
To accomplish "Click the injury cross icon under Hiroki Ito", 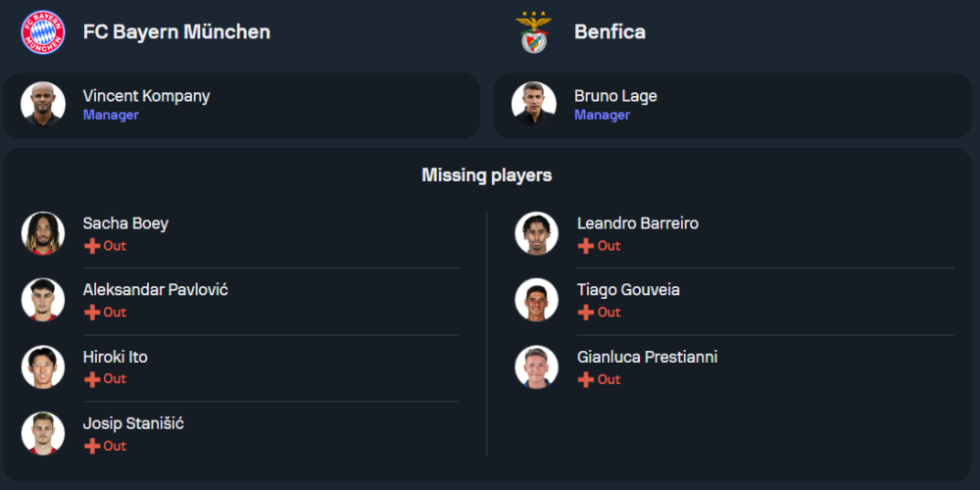I will click(92, 379).
